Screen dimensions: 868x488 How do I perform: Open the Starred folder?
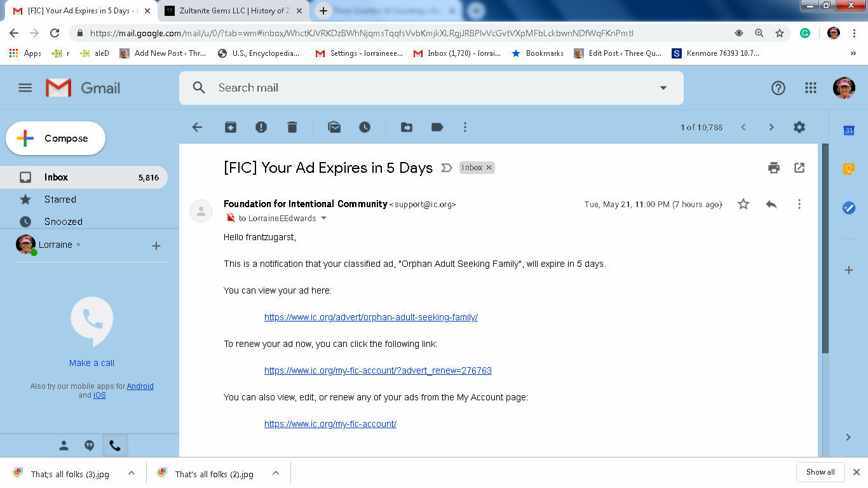click(60, 200)
